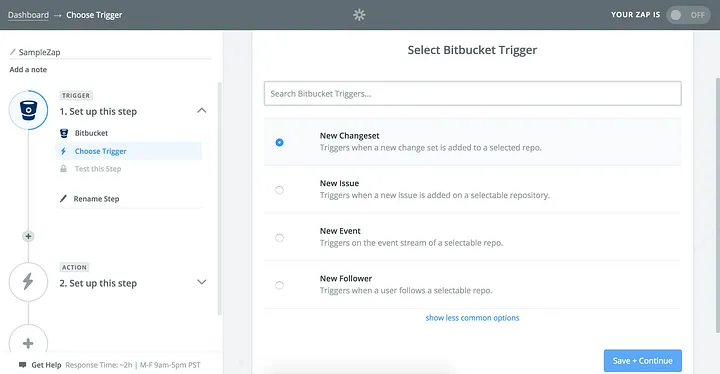Click Choose Trigger in the breadcrumb
Viewport: 720px width, 374px height.
(94, 15)
